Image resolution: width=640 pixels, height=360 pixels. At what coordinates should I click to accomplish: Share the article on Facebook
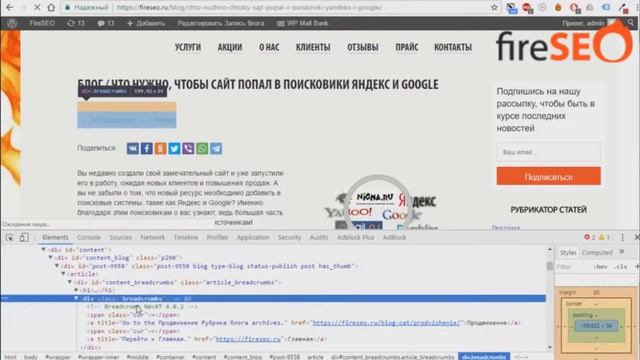[147, 149]
